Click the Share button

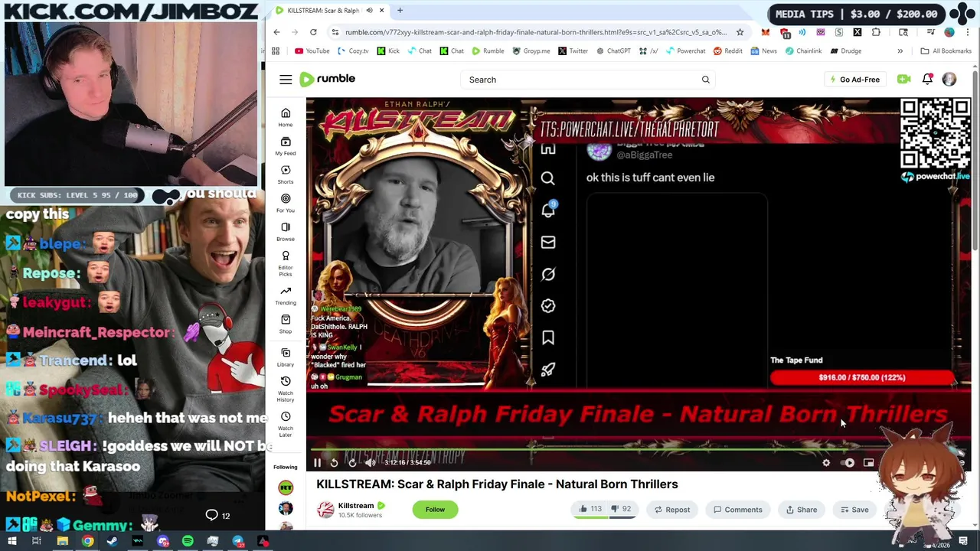coord(801,510)
